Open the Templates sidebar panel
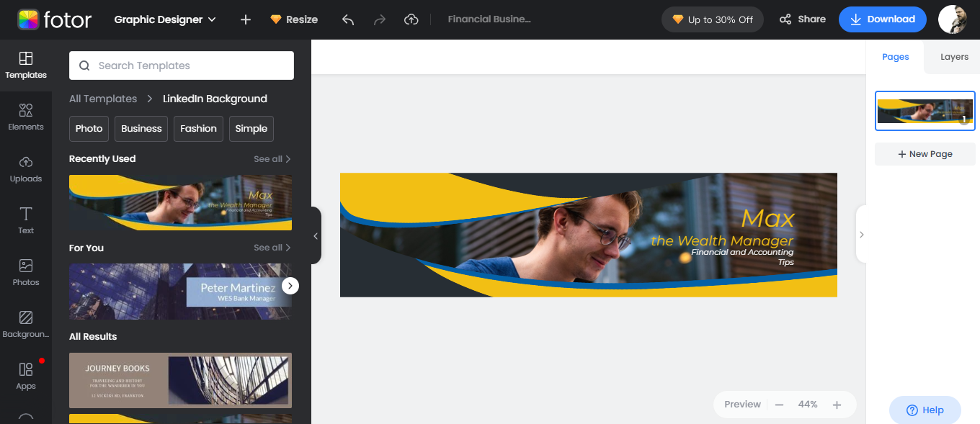 26,66
